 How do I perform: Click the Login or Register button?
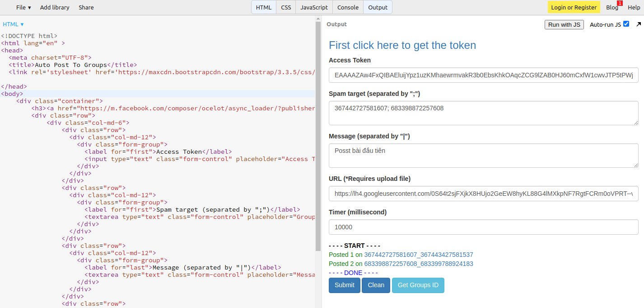pyautogui.click(x=574, y=7)
